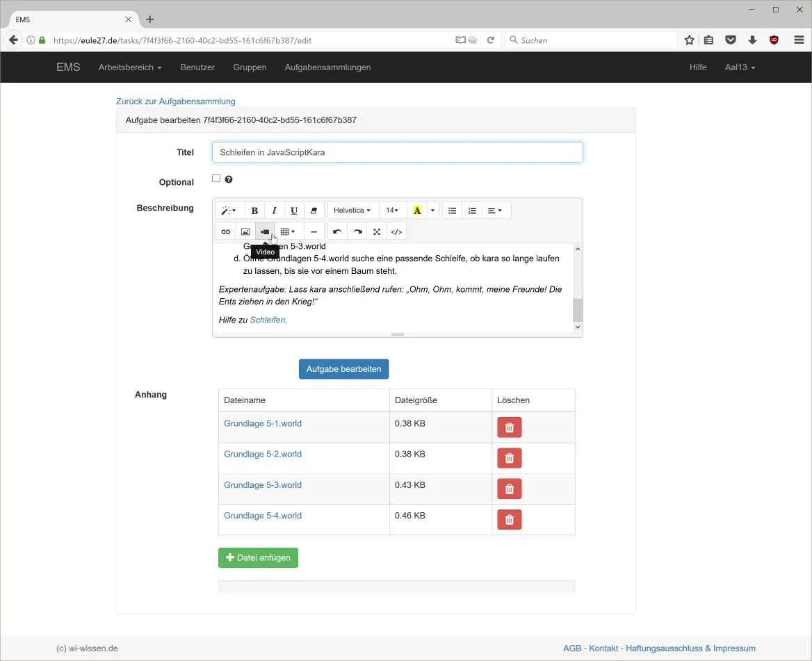Image resolution: width=812 pixels, height=661 pixels.
Task: Delete the Grundlage 5-3.world attachment
Action: (x=510, y=489)
